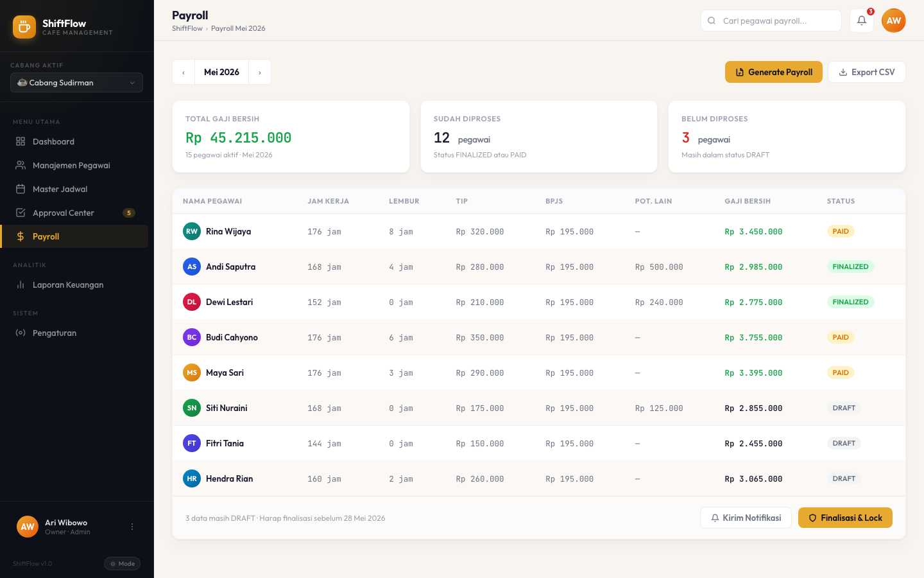Click the Export CSV button
The height and width of the screenshot is (578, 924).
click(x=866, y=72)
